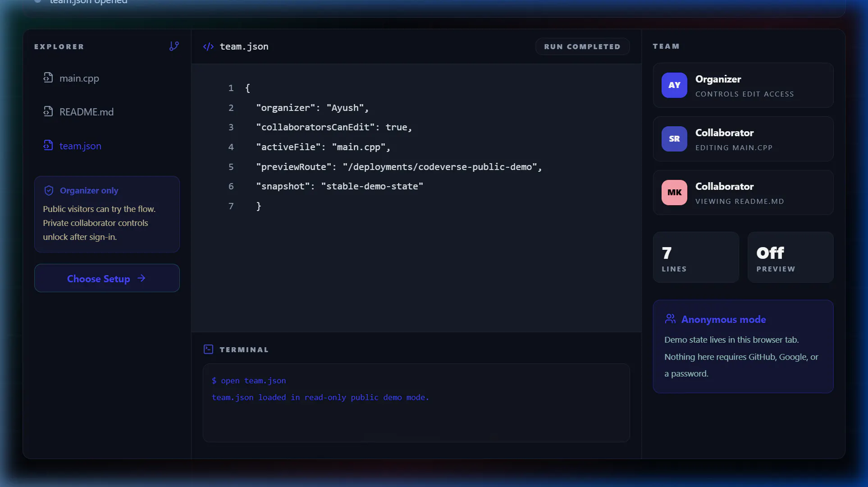The image size is (868, 487).
Task: Click the Run Completed status badge
Action: click(582, 46)
